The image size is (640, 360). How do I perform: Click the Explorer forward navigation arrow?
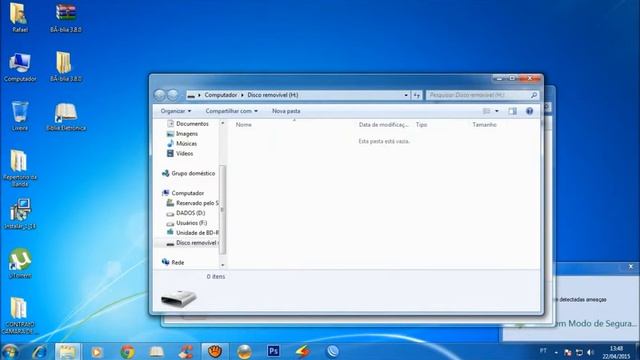[173, 95]
